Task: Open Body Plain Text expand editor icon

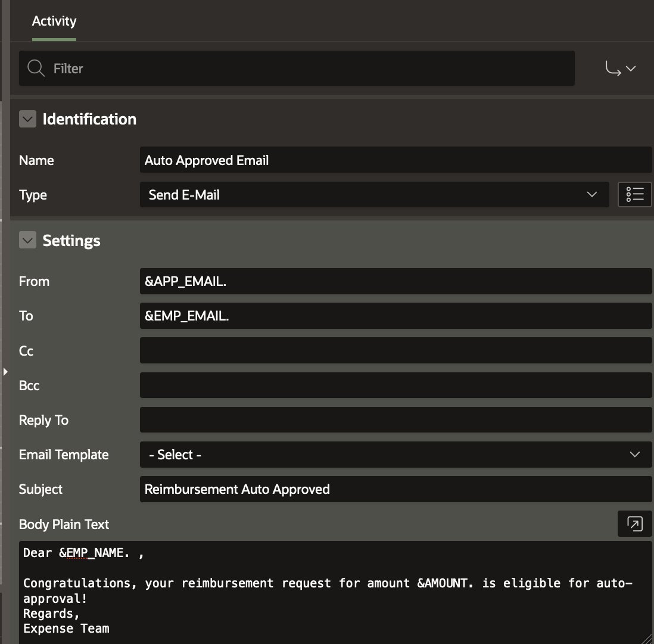Action: (x=634, y=524)
